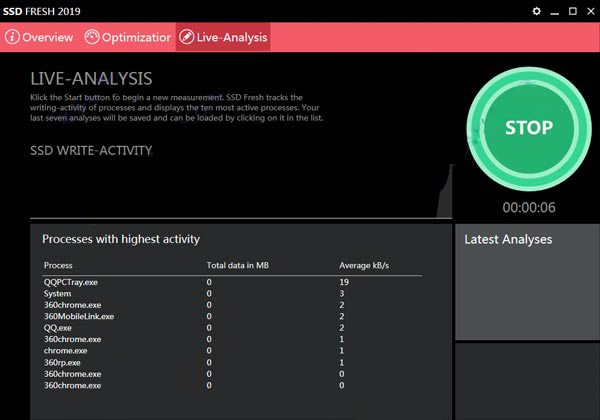Click the SSD FRESH 2019 window title
Viewport: 600px width, 420px height.
coord(41,11)
